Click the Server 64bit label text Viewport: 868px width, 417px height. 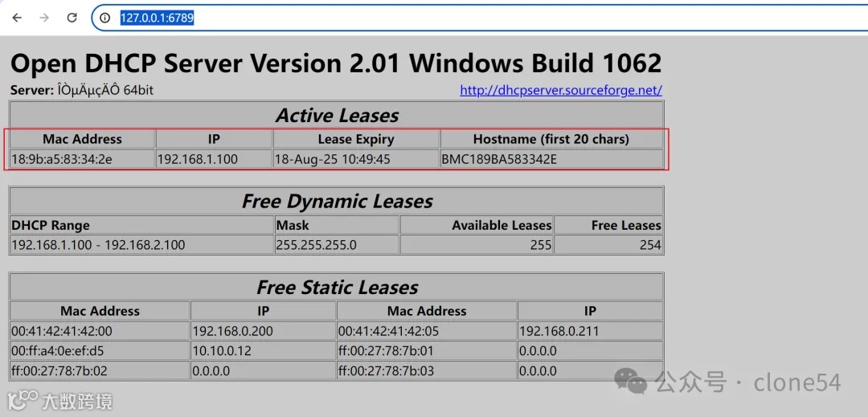click(x=82, y=90)
